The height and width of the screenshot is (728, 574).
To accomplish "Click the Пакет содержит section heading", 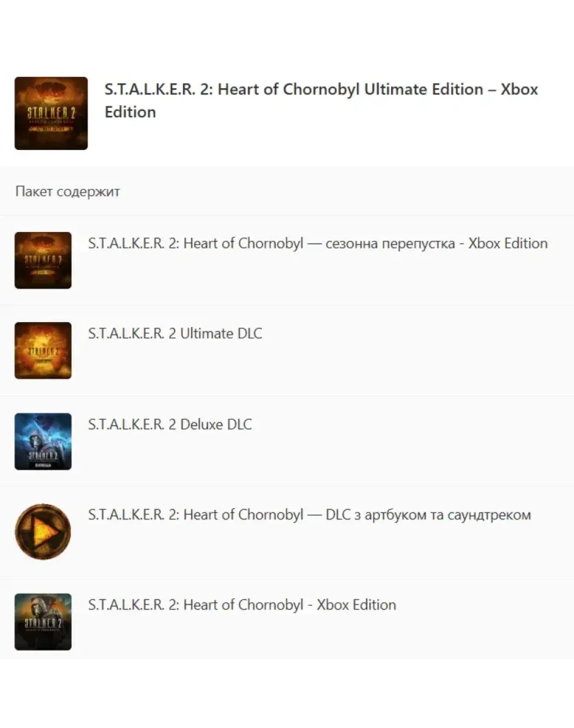I will click(68, 191).
